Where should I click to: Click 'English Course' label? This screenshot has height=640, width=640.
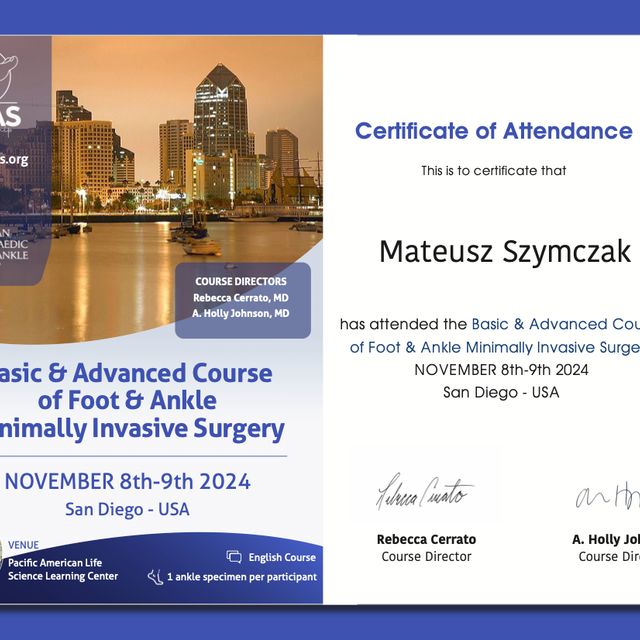click(x=282, y=557)
